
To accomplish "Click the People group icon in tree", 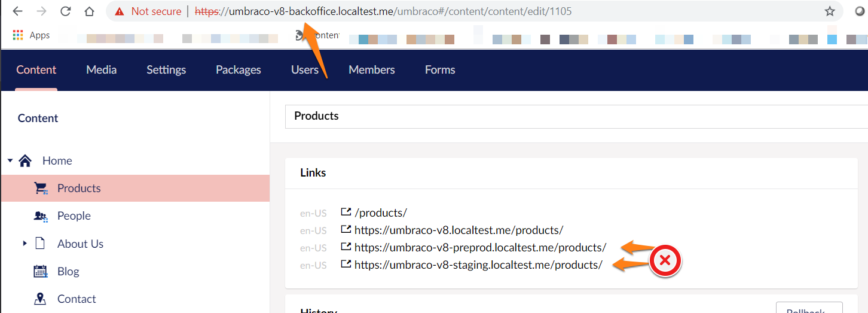I will pos(41,216).
